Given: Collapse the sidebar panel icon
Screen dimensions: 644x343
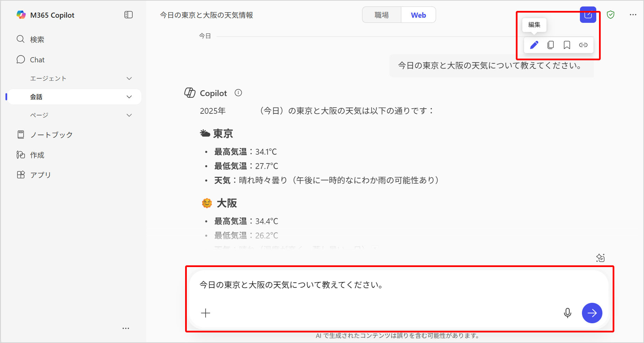Looking at the screenshot, I should coord(129,15).
